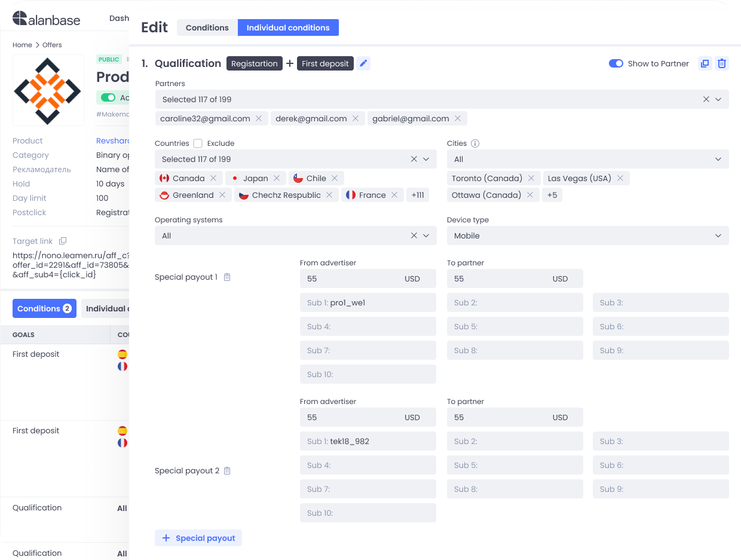Toggle the Show to Partner switch
Screen dimensions: 741x560
pos(616,63)
